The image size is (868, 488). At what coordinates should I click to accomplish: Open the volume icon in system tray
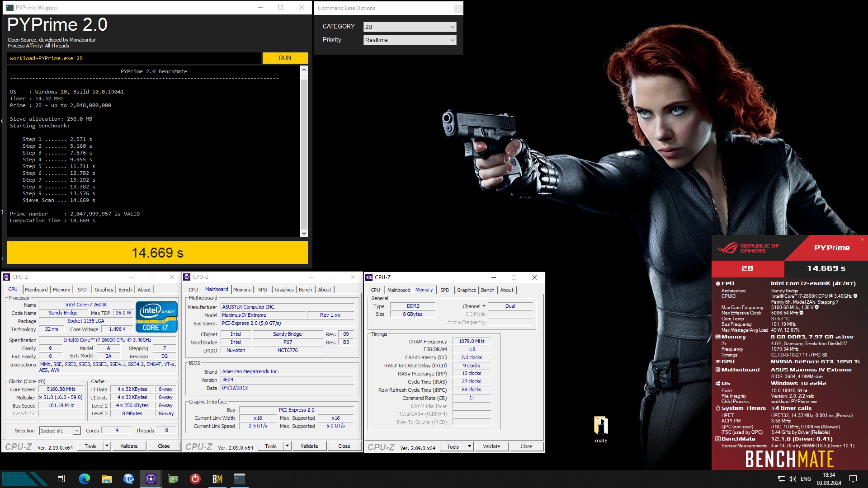click(x=793, y=479)
